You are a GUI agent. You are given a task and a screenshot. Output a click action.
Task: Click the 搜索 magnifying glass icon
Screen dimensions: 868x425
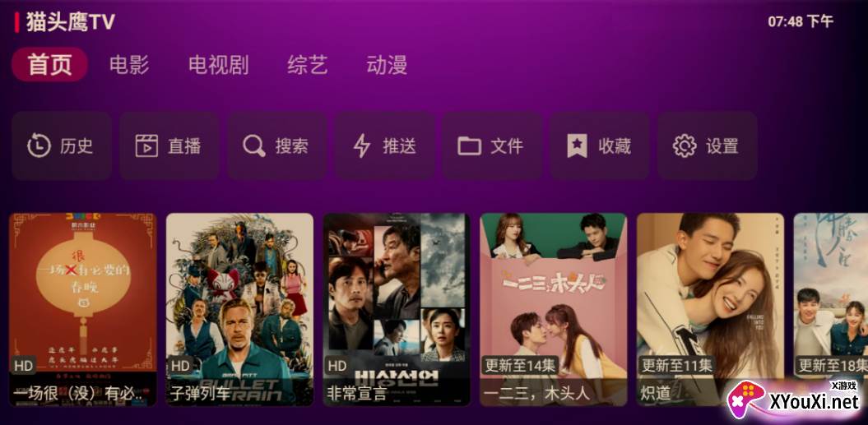[254, 146]
